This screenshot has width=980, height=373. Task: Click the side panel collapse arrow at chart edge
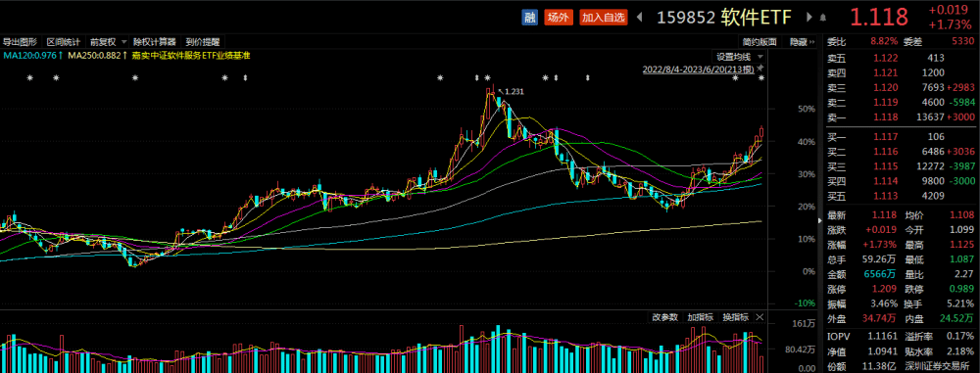pos(820,220)
